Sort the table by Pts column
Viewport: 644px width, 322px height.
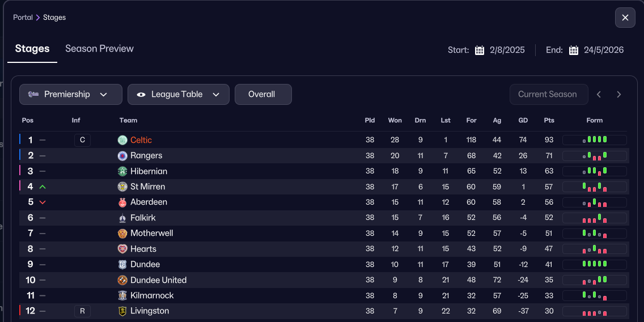pyautogui.click(x=549, y=120)
